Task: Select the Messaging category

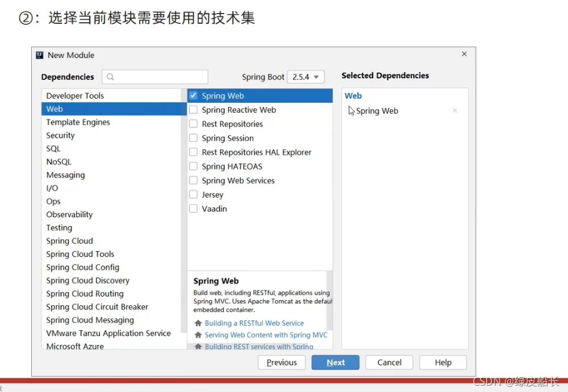Action: point(111,175)
